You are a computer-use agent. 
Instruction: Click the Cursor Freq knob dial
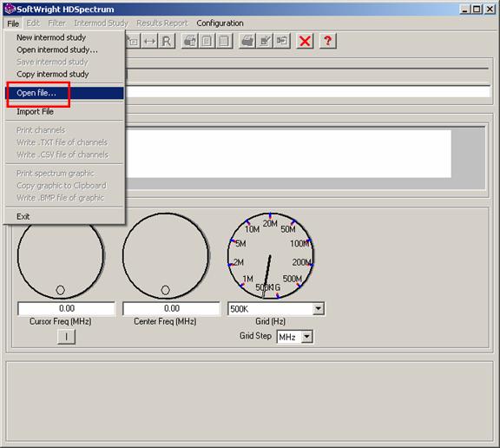point(60,255)
